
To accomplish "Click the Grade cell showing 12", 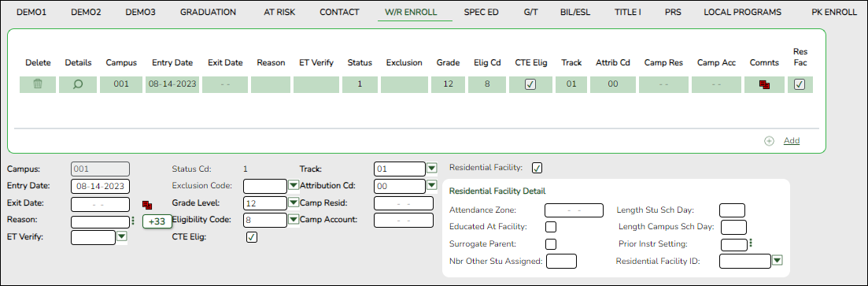I will (x=448, y=84).
